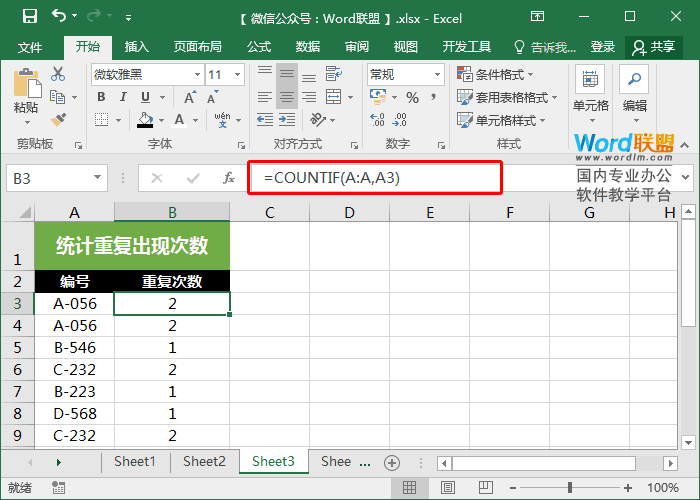Click the Format Painter brush icon
The width and height of the screenshot is (700, 500).
(58, 120)
